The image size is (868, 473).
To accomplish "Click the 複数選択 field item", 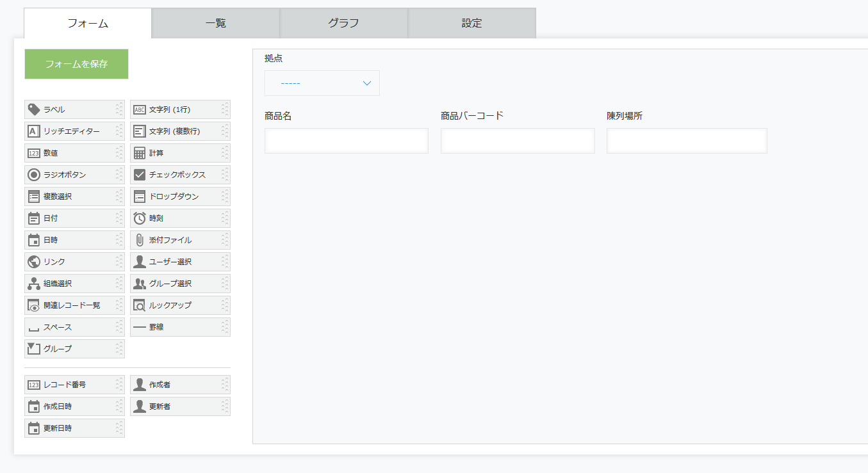I will (x=74, y=196).
